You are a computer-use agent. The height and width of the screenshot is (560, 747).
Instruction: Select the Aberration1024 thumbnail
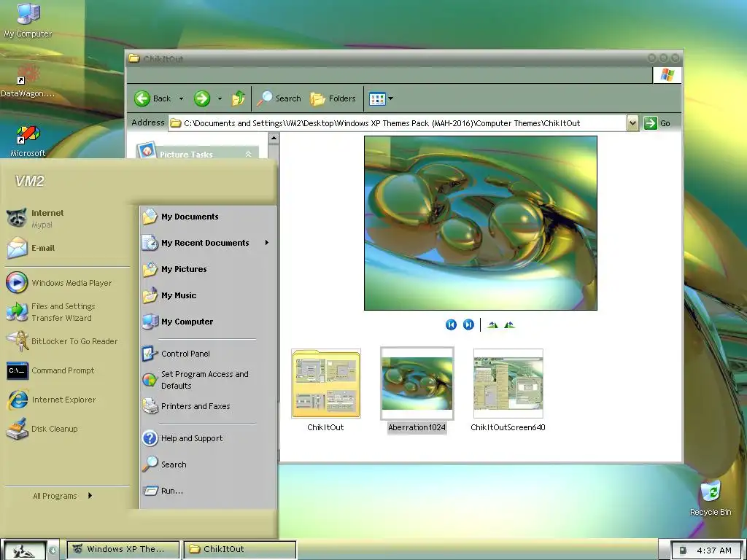tap(417, 391)
